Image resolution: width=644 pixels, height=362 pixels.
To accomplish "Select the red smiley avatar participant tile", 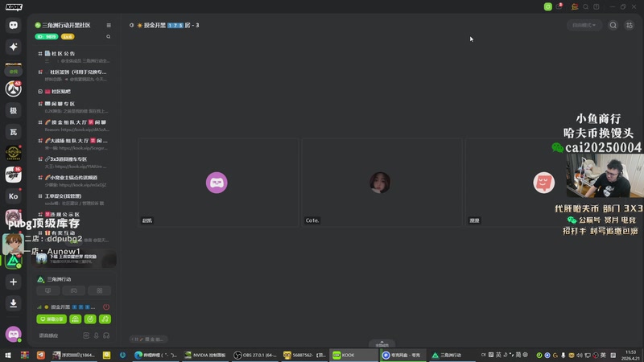I will (x=544, y=183).
